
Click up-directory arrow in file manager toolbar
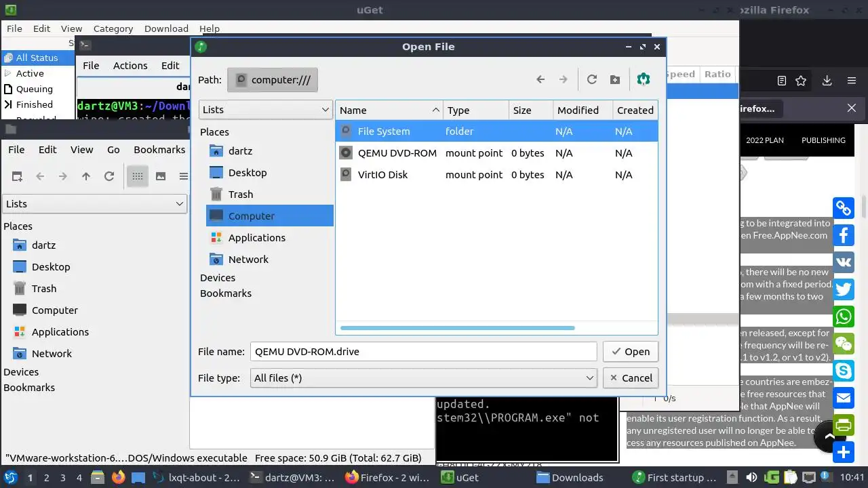tap(86, 176)
